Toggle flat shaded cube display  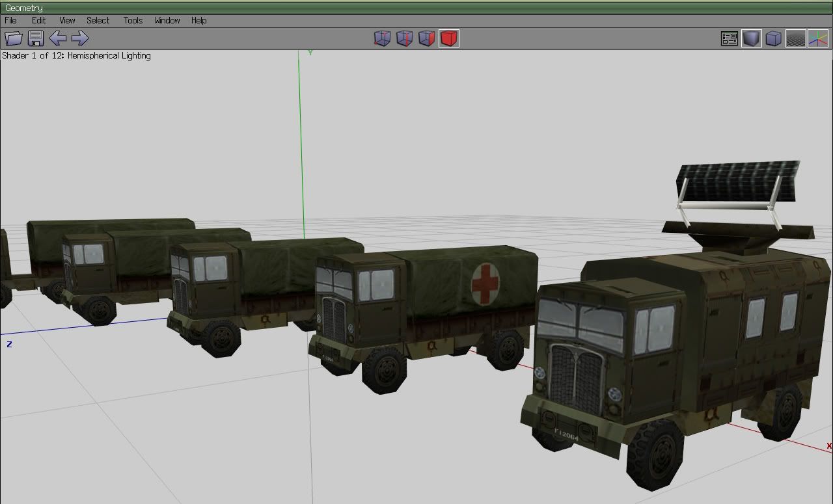pos(773,38)
